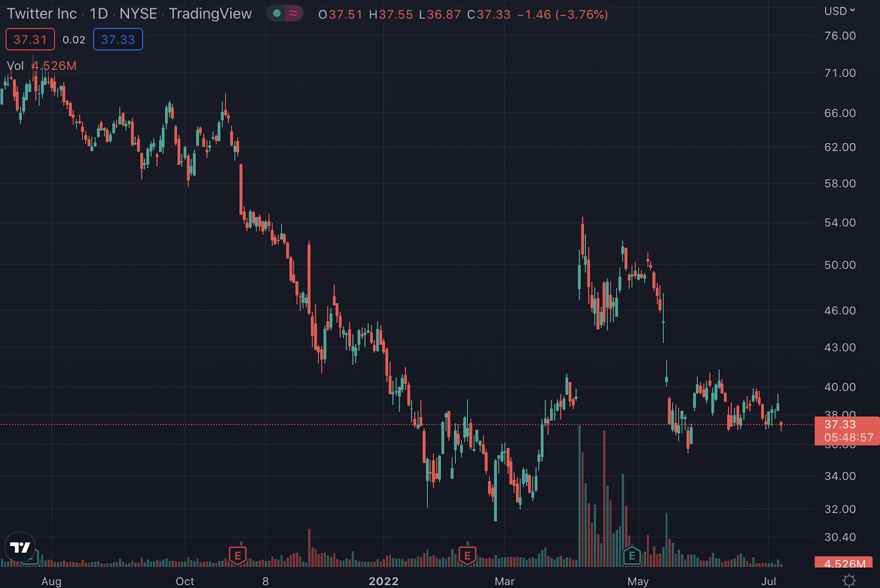Image resolution: width=880 pixels, height=588 pixels.
Task: Click the green market status dot
Action: tap(277, 13)
